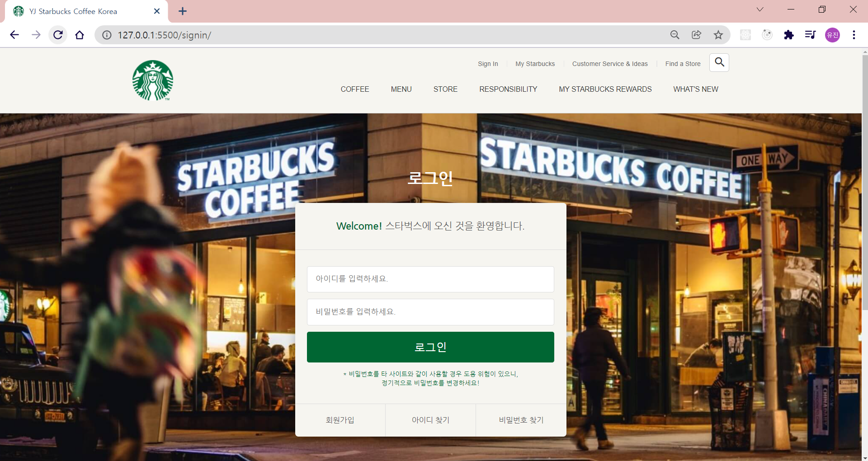View site information icon in address bar
Image resolution: width=868 pixels, height=461 pixels.
(107, 35)
